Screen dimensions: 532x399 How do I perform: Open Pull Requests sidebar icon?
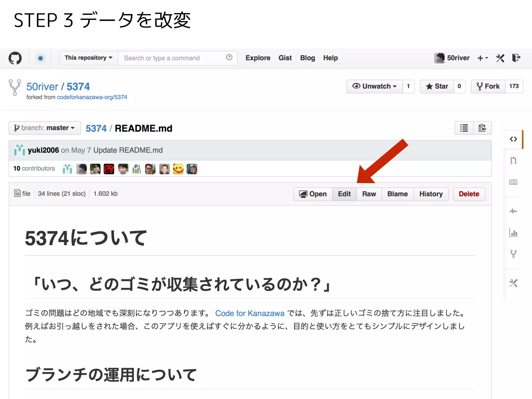[x=513, y=161]
